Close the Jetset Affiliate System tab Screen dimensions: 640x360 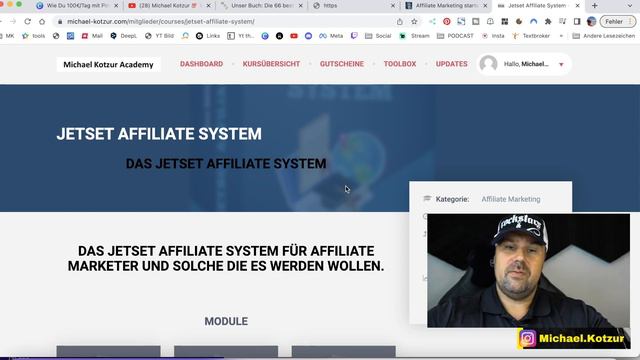tap(578, 6)
